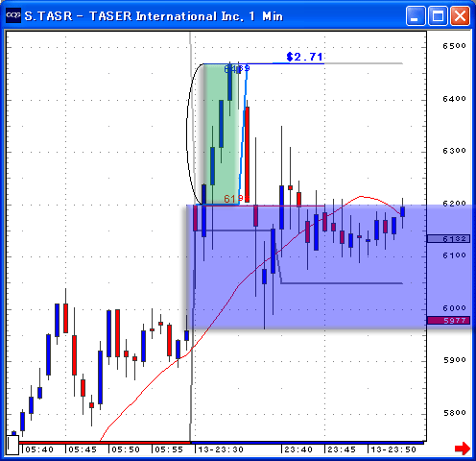
Task: Click the 6300 price scale label
Action: click(x=454, y=151)
